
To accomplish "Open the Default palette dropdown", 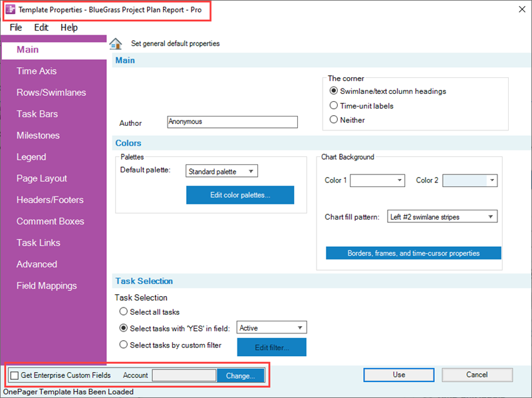I will [221, 172].
